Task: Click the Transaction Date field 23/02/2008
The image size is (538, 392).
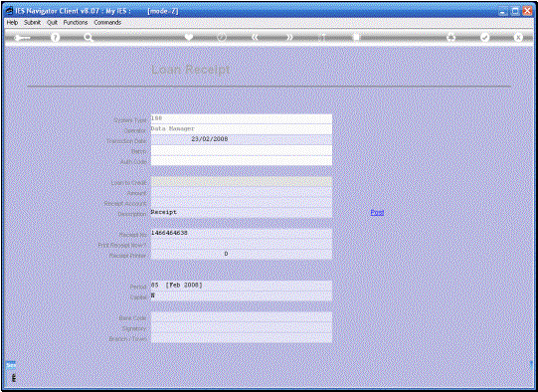Action: tap(242, 139)
